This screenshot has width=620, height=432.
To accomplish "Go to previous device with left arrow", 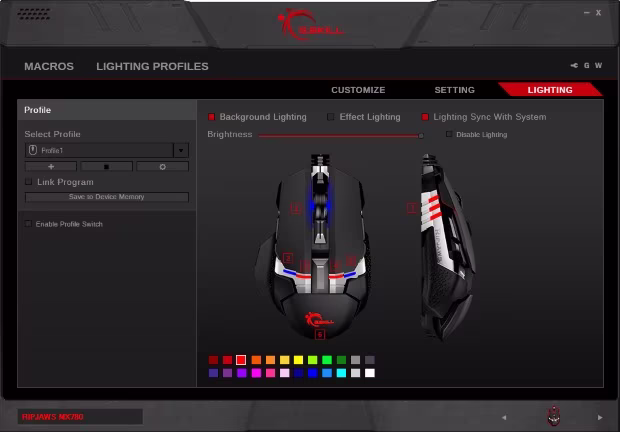I will pos(504,417).
